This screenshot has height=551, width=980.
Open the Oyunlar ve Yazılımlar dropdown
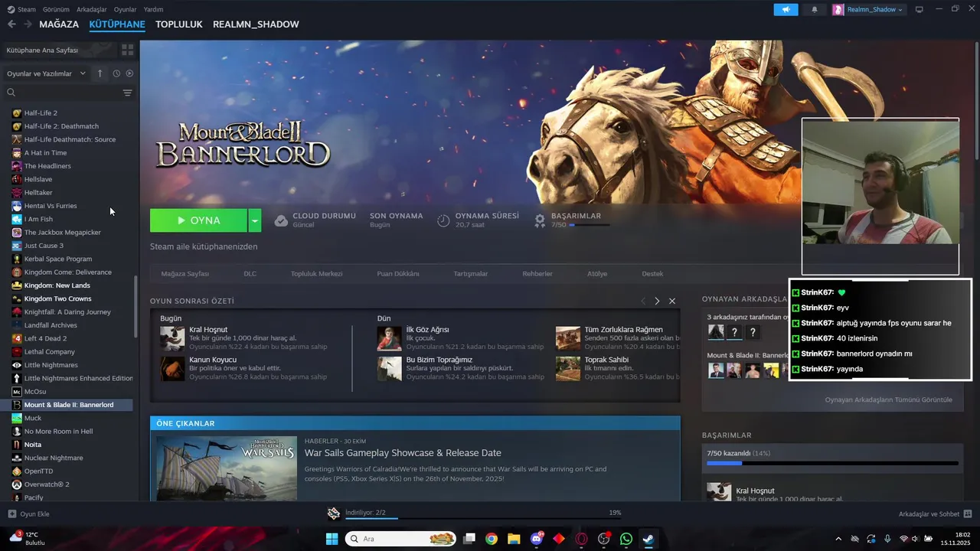point(46,73)
